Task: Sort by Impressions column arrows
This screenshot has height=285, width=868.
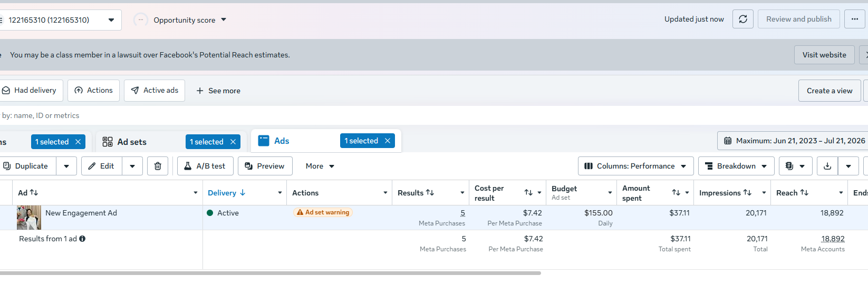Action: click(x=747, y=193)
